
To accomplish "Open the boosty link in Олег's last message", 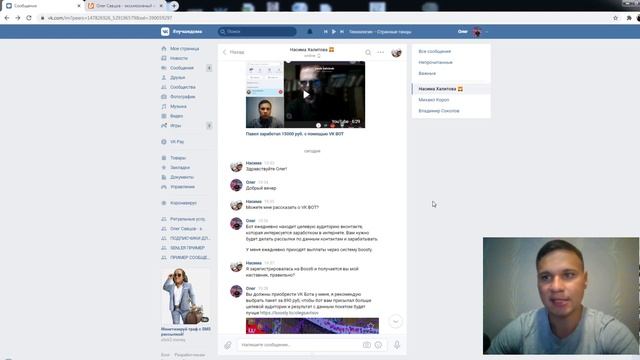I will coord(289,313).
